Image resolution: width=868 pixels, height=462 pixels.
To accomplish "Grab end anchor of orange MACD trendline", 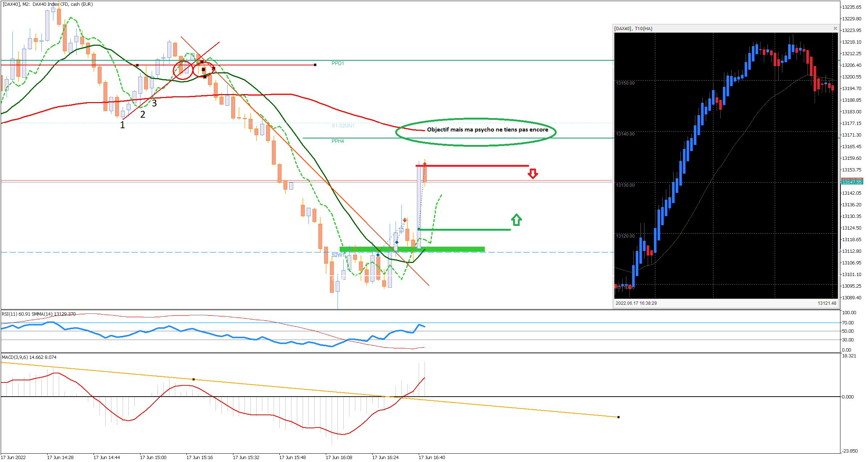I will click(618, 417).
